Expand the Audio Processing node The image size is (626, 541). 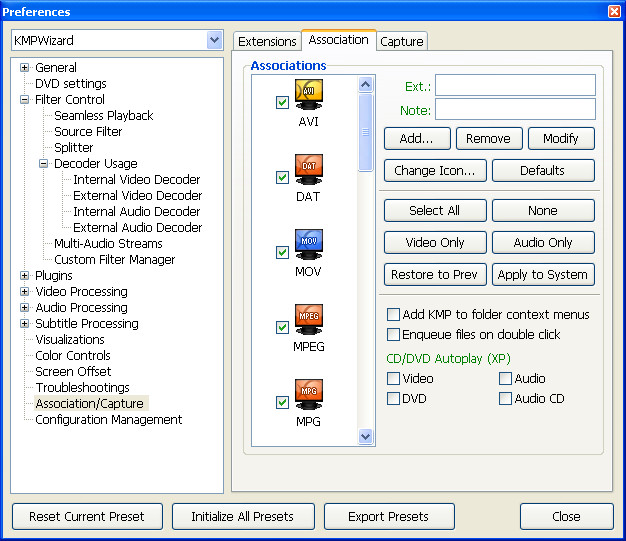point(24,307)
